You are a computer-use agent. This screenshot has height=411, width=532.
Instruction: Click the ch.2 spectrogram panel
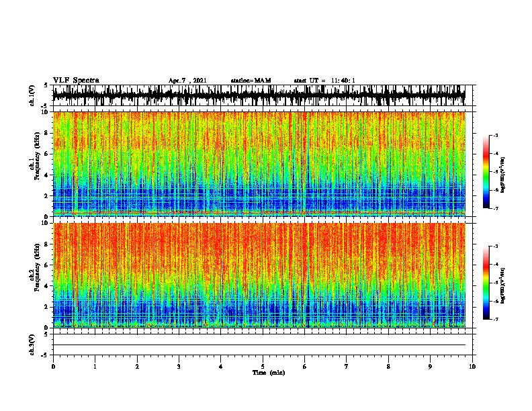[x=259, y=275]
